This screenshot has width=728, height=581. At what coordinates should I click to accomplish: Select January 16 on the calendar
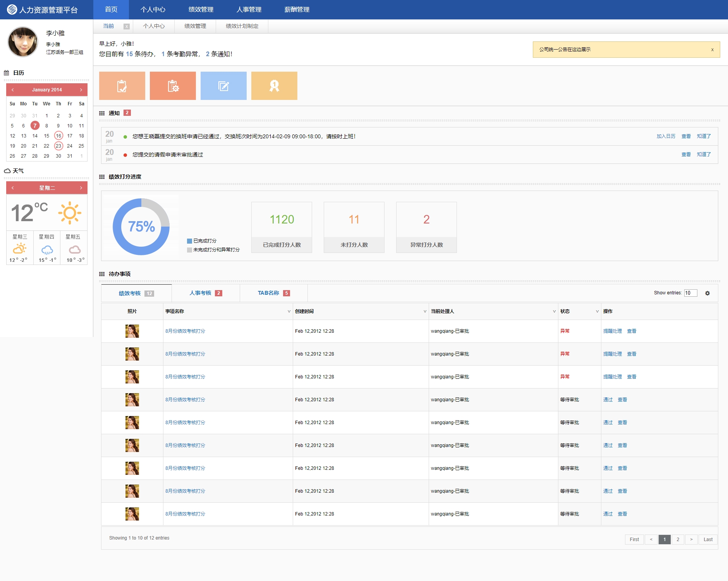pyautogui.click(x=58, y=136)
